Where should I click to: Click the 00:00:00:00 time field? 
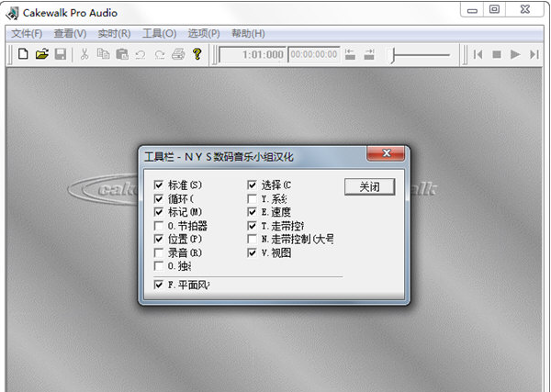pos(314,55)
